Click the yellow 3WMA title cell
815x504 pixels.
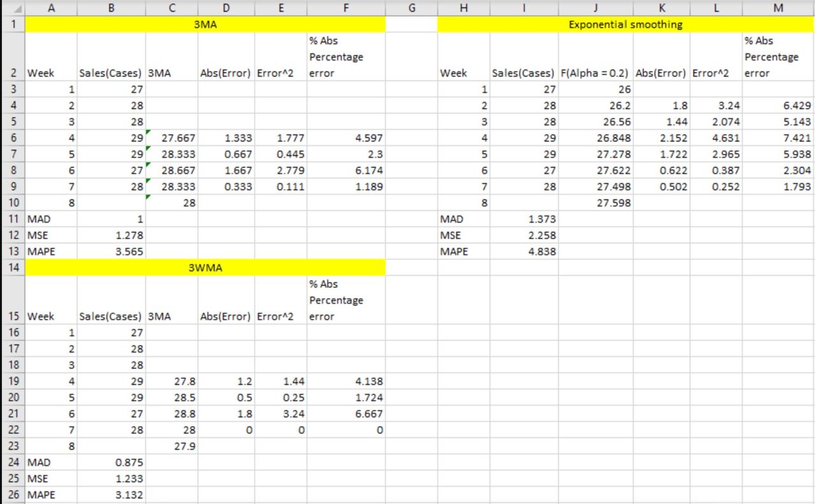click(x=206, y=268)
